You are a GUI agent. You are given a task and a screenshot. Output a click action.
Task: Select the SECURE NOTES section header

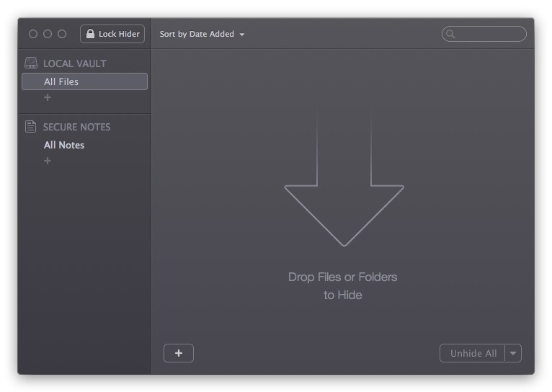(x=76, y=127)
